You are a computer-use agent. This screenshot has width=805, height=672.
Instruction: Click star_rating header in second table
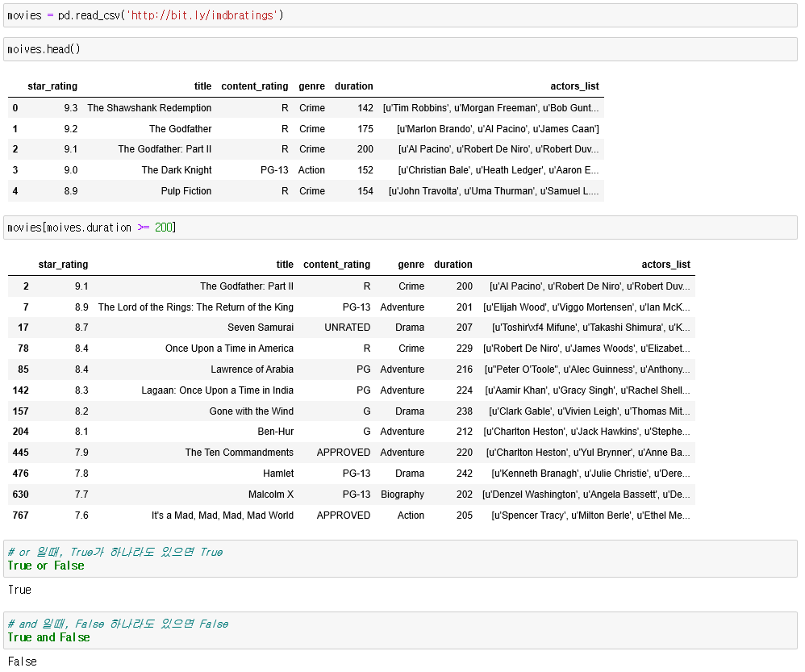tap(63, 265)
